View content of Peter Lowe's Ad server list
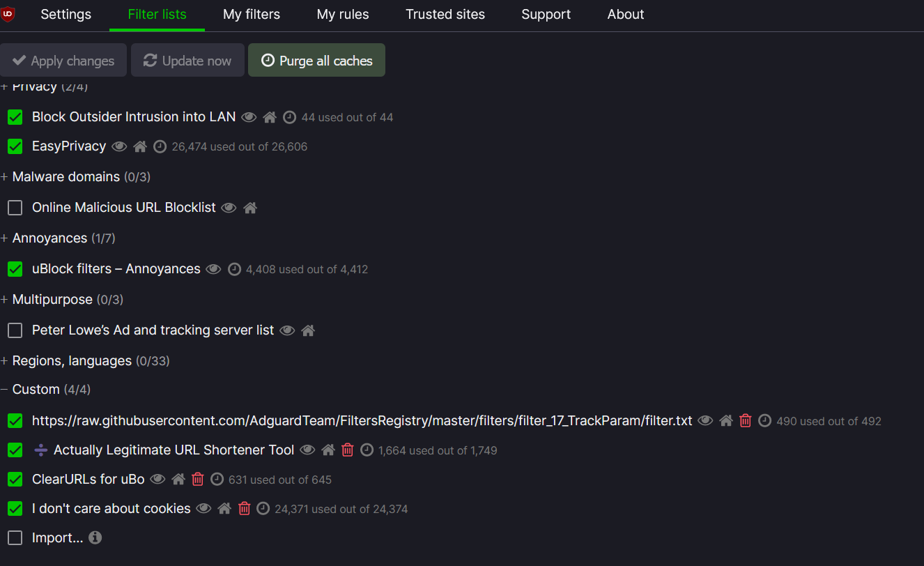 point(287,330)
